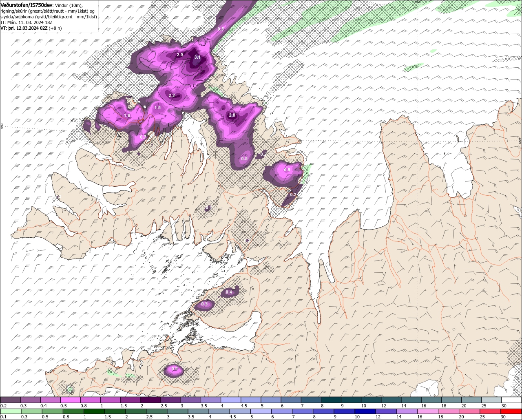Viewport: 522px width, 420px height.
Task: Pick the top-row grey swatch starting at 20
Action: click(471, 400)
